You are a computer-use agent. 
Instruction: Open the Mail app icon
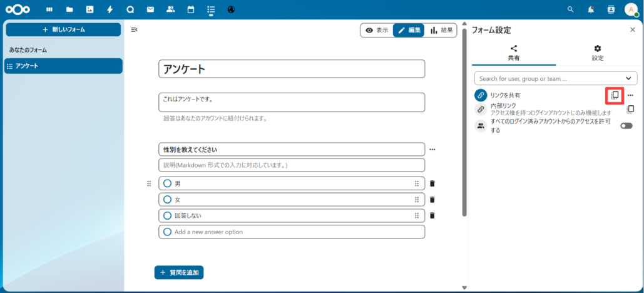[150, 9]
